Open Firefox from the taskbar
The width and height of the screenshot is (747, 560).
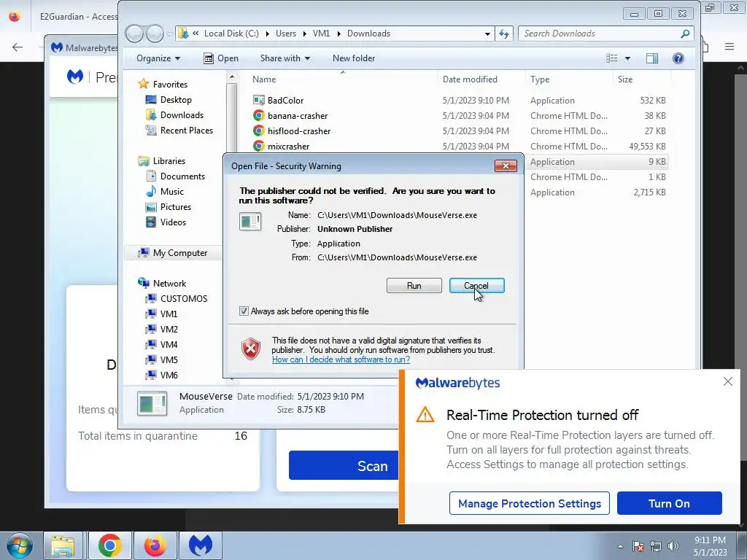click(155, 545)
